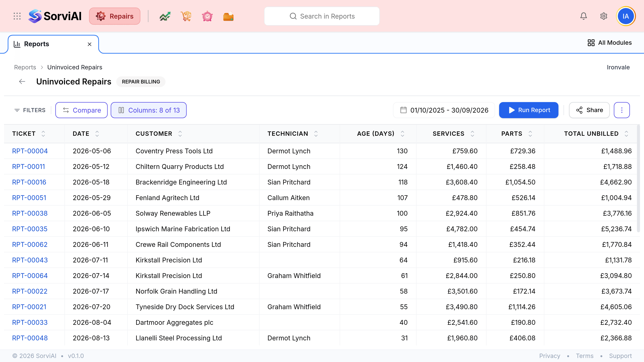The width and height of the screenshot is (644, 362).
Task: Open the shopping cart box module icon
Action: pyautogui.click(x=186, y=16)
